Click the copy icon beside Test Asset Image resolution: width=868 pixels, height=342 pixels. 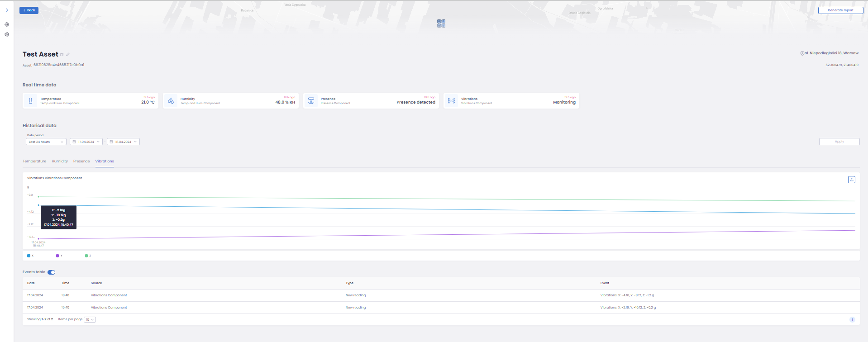click(62, 55)
